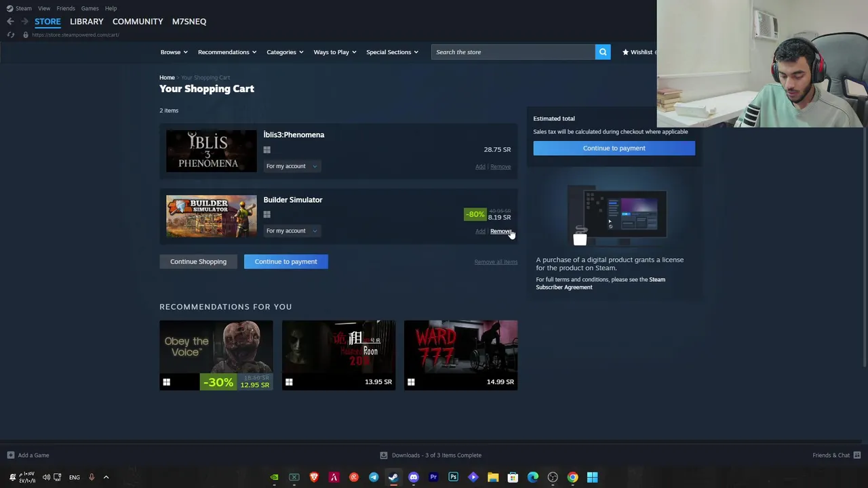The image size is (868, 488).
Task: Expand the Browse dropdown
Action: pyautogui.click(x=174, y=52)
